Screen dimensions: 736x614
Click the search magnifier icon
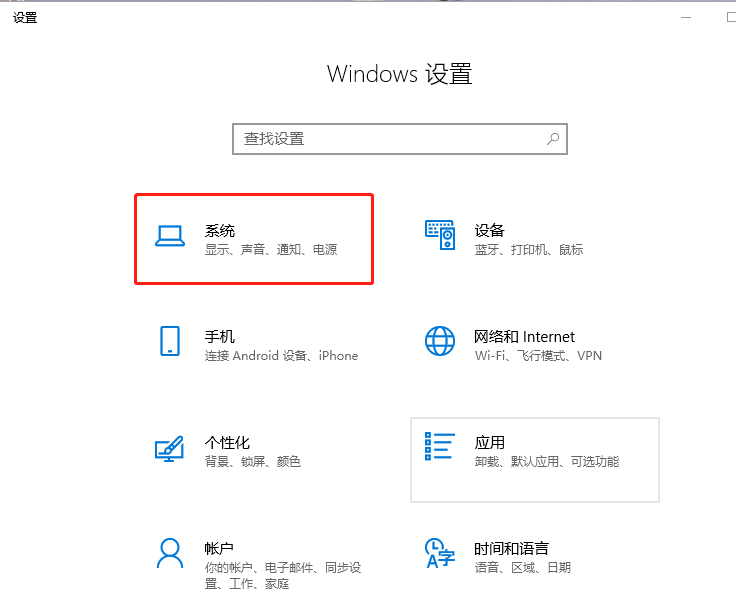[x=553, y=139]
